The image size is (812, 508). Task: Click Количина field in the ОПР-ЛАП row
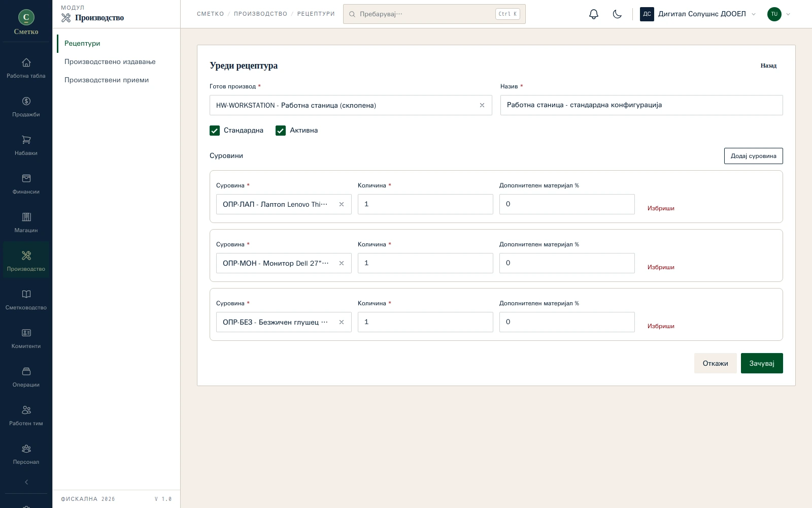(425, 204)
